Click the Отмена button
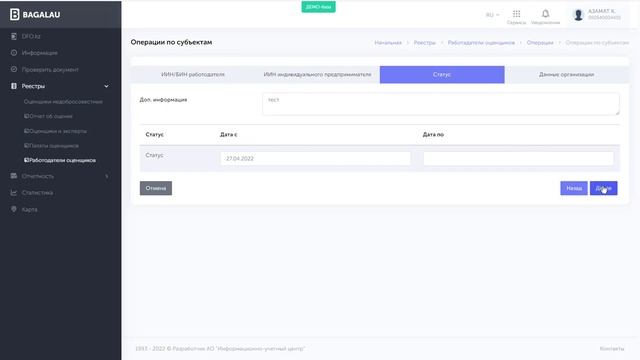This screenshot has height=360, width=640. [156, 188]
